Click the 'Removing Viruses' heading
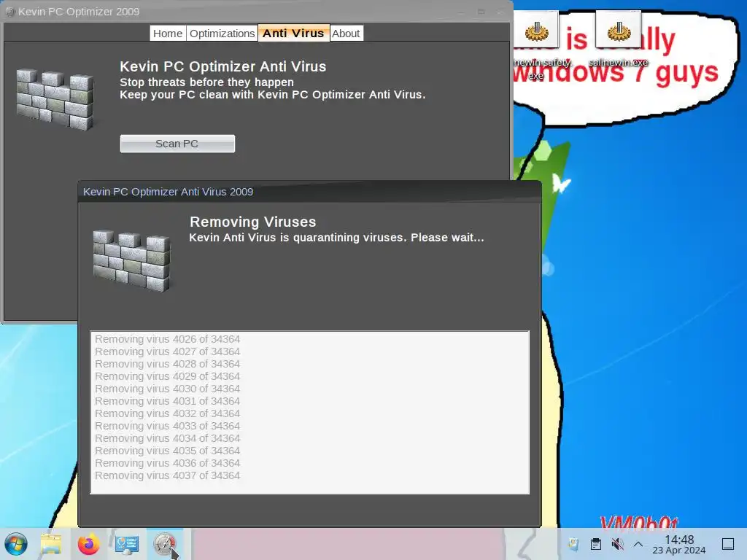 click(253, 222)
